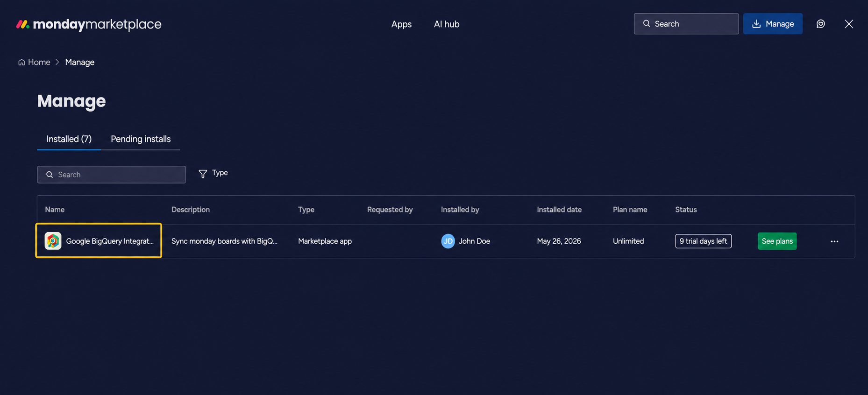This screenshot has height=395, width=868.
Task: Open the feedback chat icon
Action: (821, 24)
